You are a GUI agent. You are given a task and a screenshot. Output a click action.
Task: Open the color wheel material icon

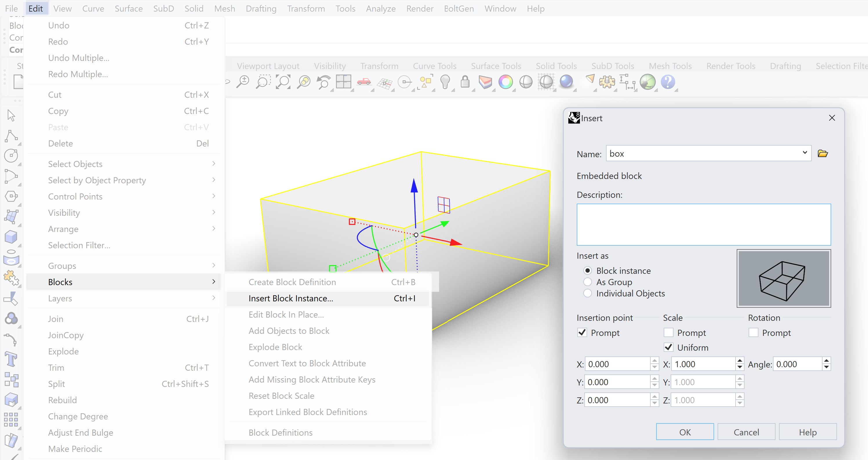pyautogui.click(x=505, y=82)
